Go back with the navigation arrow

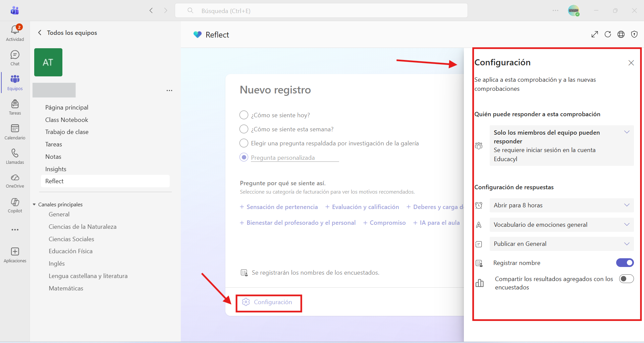coord(151,10)
